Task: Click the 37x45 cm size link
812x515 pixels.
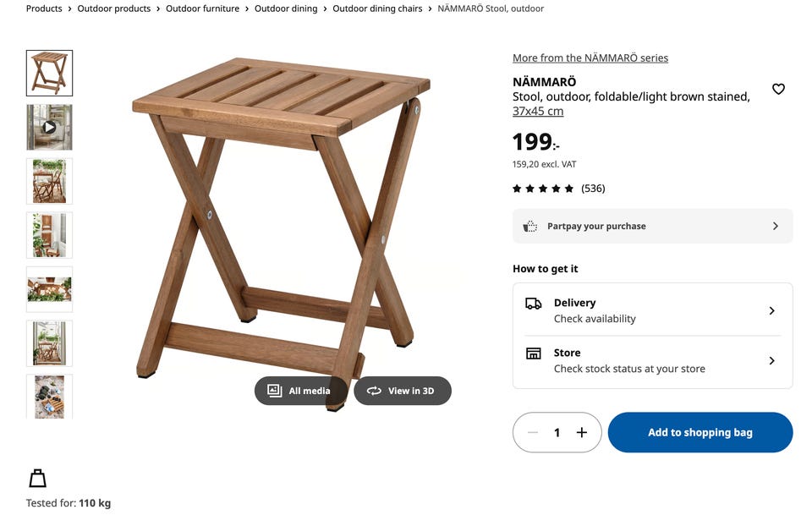Action: (x=538, y=111)
